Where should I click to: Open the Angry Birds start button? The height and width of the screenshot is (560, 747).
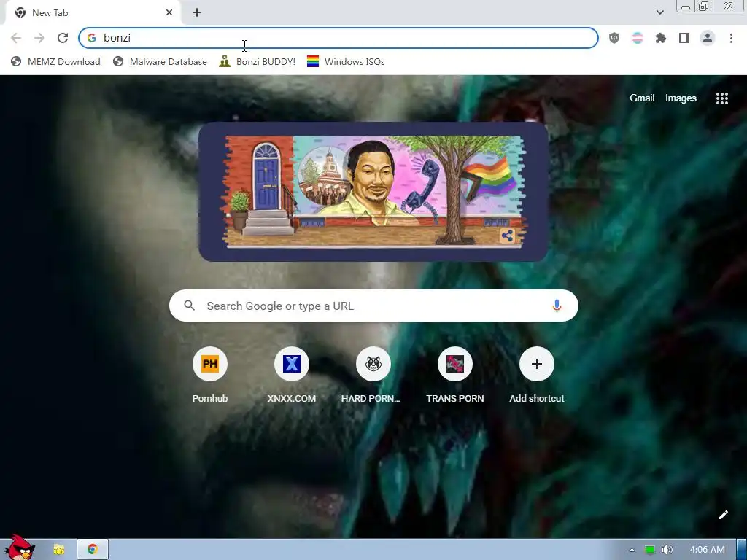[19, 547]
